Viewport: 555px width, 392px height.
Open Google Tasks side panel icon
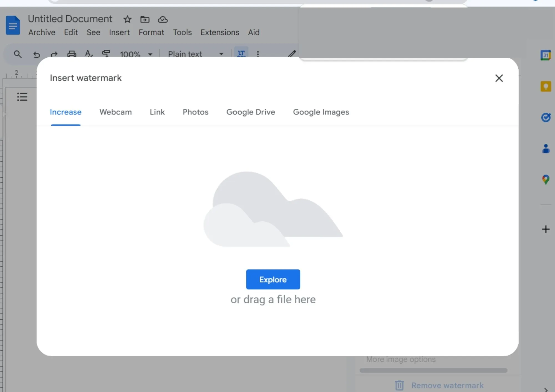pos(546,118)
